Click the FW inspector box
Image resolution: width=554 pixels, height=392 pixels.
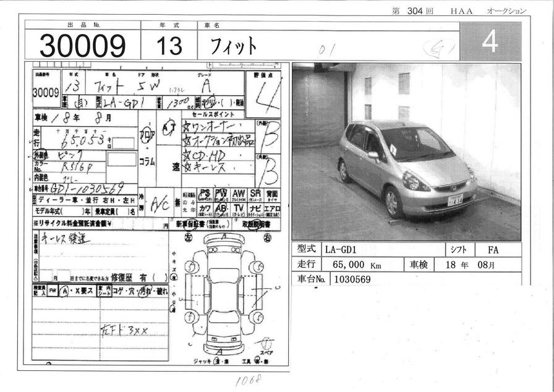[x=53, y=291]
